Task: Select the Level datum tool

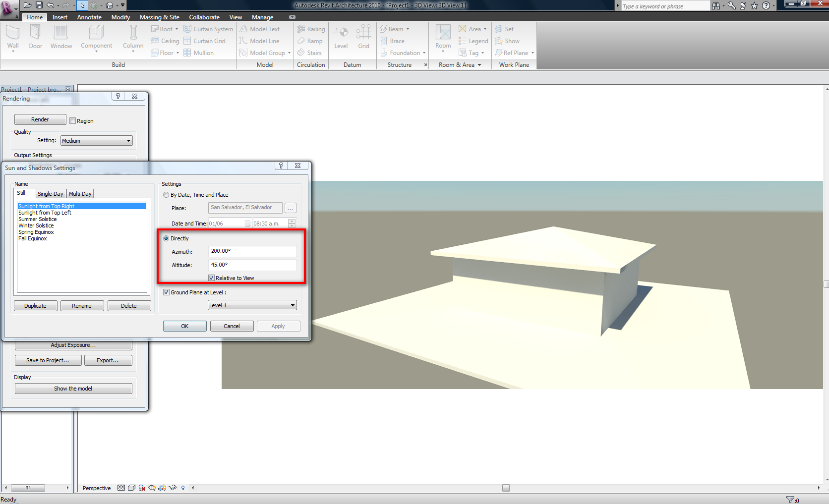Action: point(341,33)
